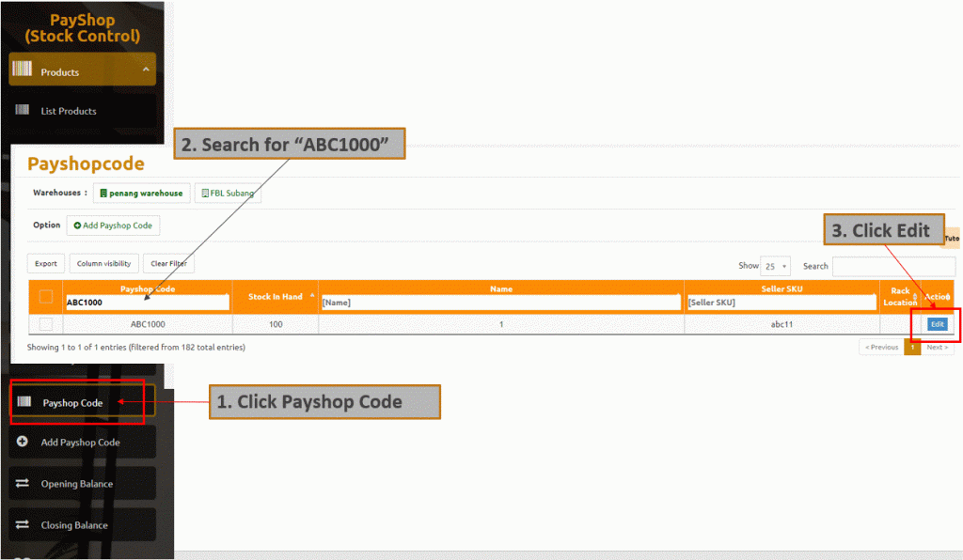Viewport: 963px width, 560px height.
Task: Focus the Name column filter field
Action: (x=501, y=303)
